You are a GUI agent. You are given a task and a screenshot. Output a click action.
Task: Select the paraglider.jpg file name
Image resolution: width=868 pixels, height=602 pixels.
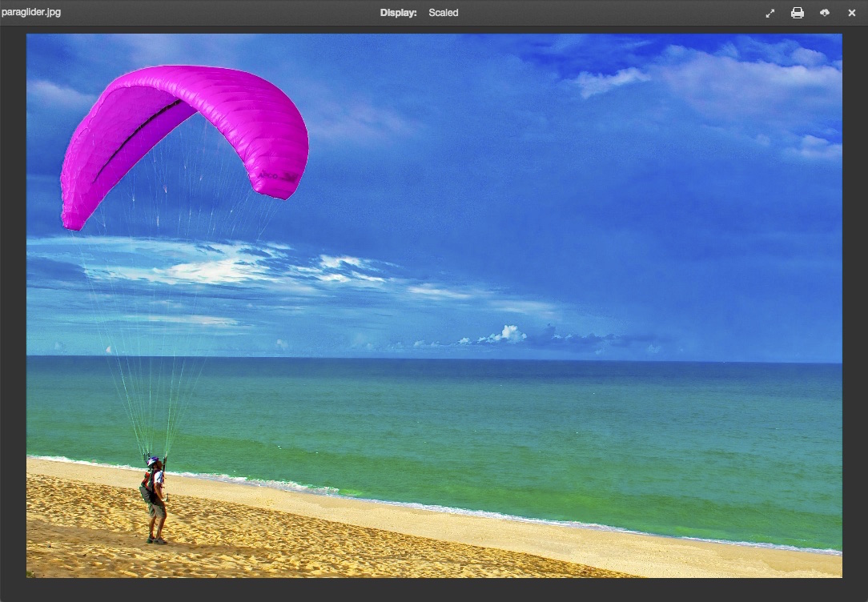(x=31, y=13)
